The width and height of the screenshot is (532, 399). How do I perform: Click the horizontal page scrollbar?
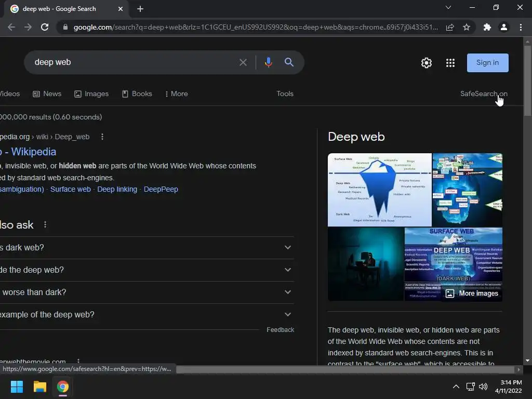[x=345, y=369]
